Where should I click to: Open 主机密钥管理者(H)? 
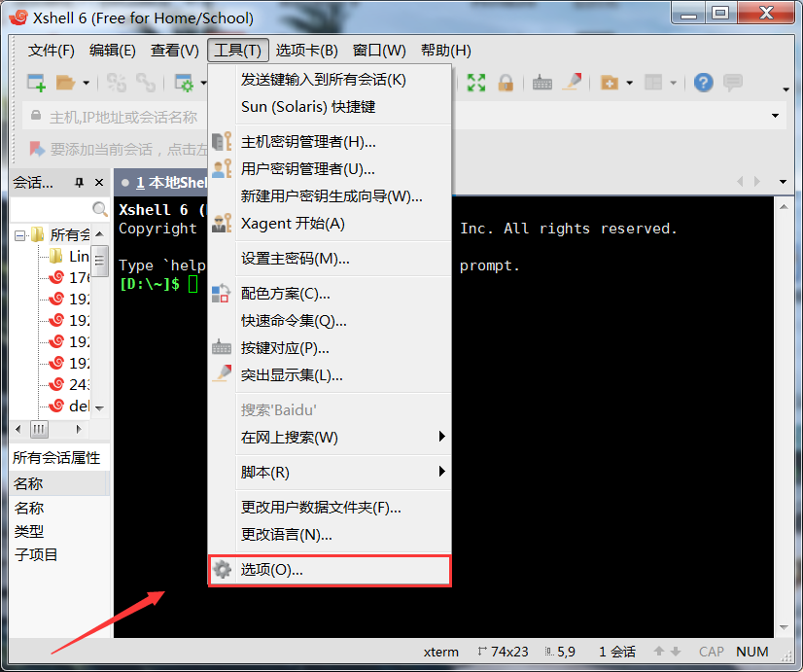[330, 142]
